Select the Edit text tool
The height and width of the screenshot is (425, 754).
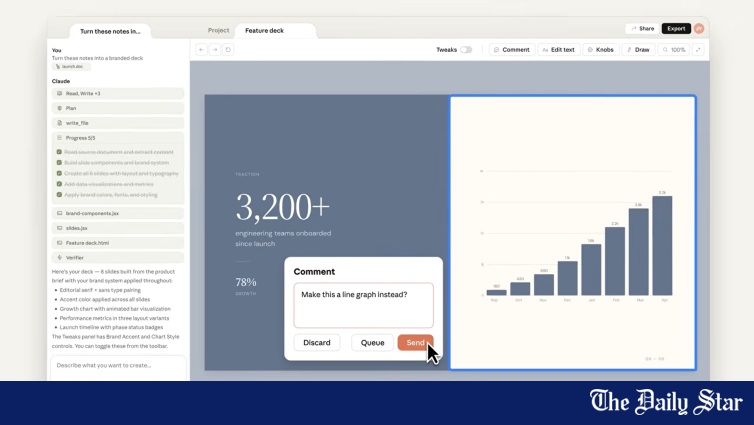558,50
